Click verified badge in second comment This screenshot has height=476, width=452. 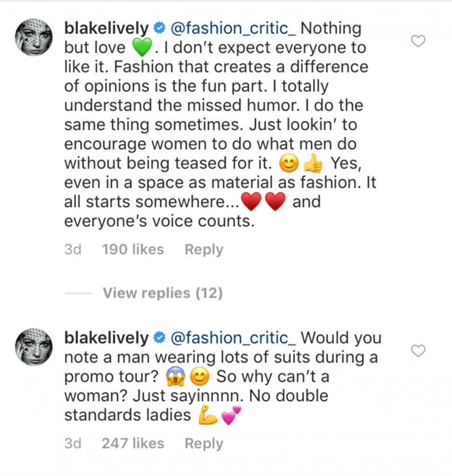tap(159, 338)
